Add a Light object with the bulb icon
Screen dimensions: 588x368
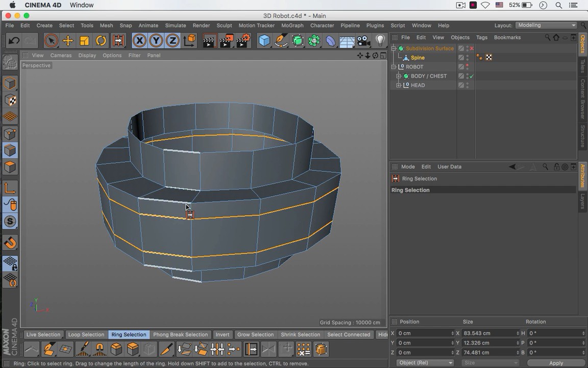click(380, 41)
